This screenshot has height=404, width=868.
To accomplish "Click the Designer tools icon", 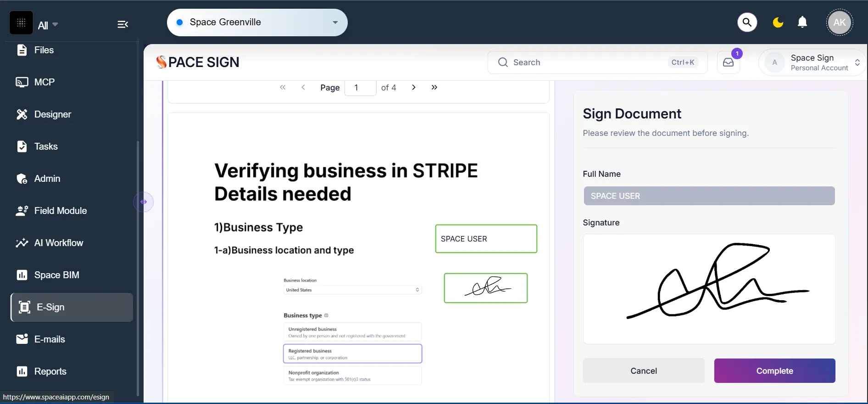I will (x=22, y=114).
